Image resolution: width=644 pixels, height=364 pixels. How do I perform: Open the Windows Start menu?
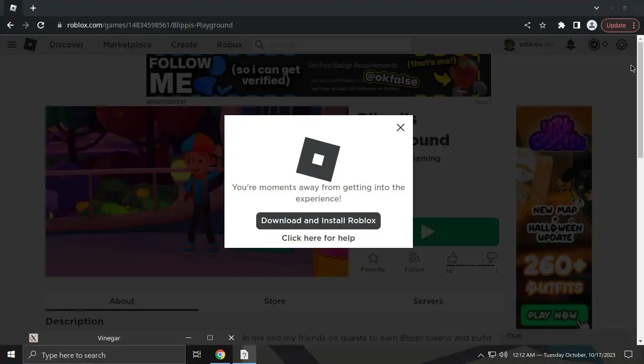11,355
